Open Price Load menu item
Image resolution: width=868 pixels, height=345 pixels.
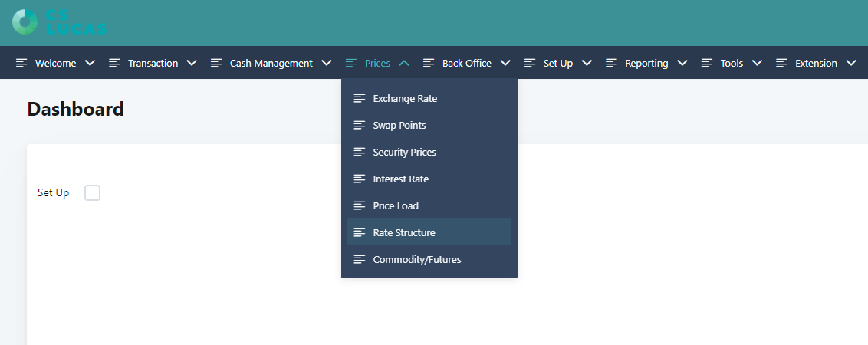[x=396, y=206]
